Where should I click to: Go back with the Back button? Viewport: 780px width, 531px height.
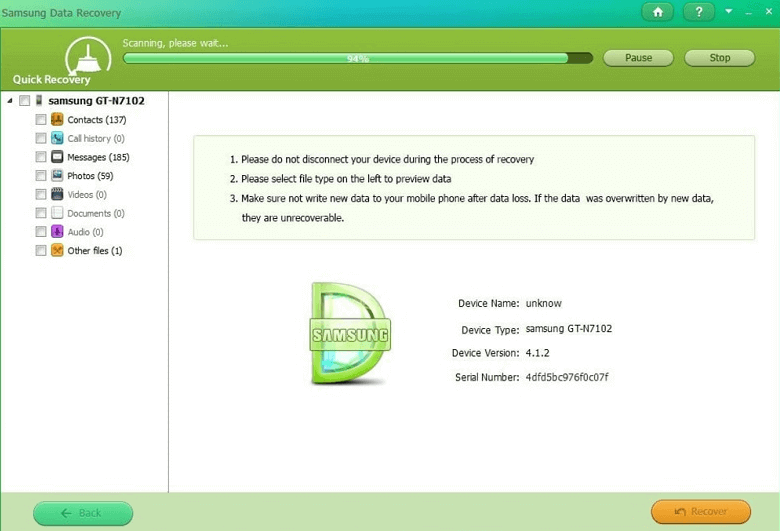[x=83, y=513]
